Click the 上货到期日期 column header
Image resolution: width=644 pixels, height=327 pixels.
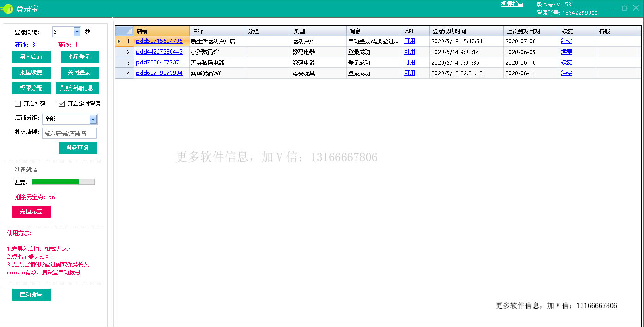click(x=531, y=31)
